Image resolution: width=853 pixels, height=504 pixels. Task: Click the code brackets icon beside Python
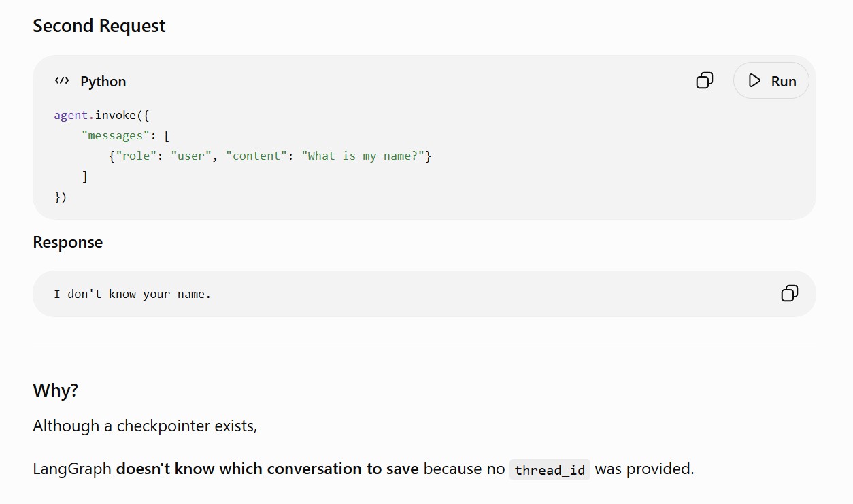click(62, 81)
